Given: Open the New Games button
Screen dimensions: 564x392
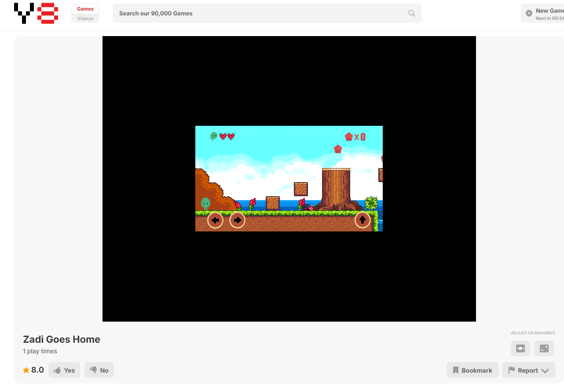Looking at the screenshot, I should click(x=542, y=13).
